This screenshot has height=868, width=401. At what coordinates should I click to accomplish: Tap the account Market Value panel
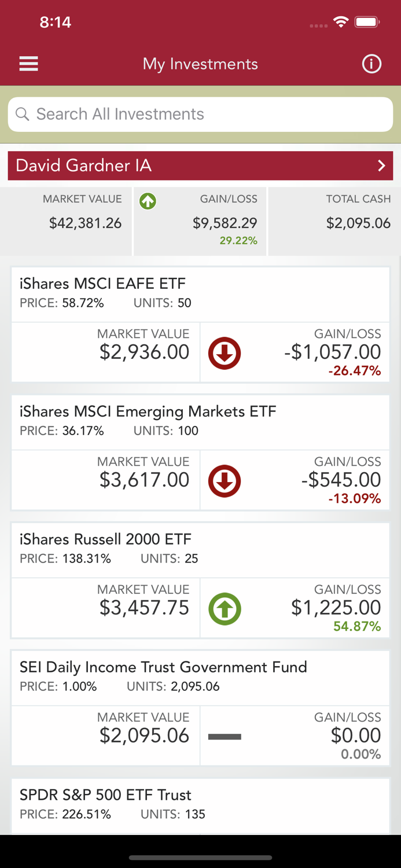[x=67, y=220]
